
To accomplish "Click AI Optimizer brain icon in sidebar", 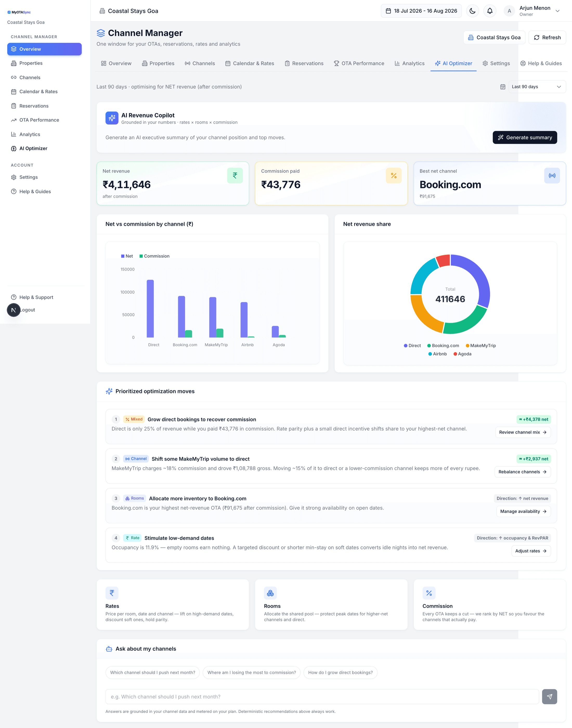I will (14, 149).
